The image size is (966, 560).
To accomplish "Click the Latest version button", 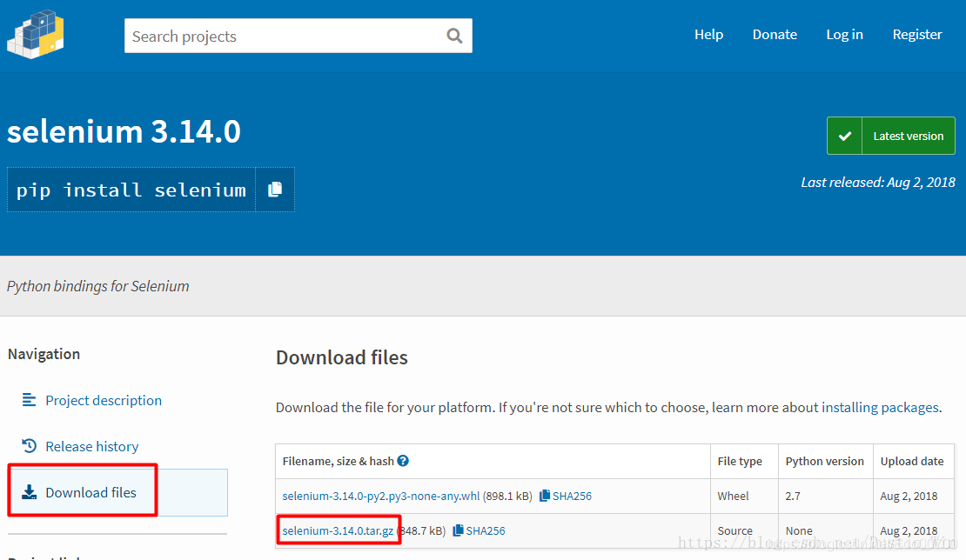I will [x=891, y=136].
